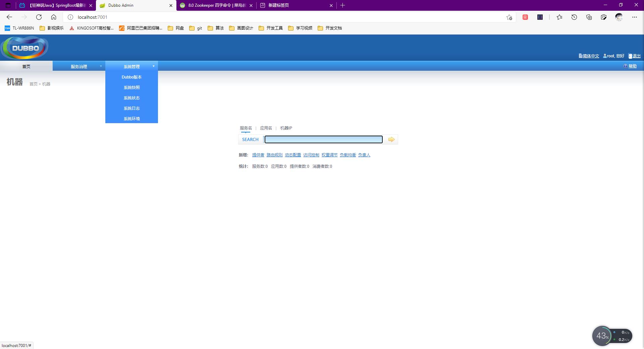644x349 pixels.
Task: Click 首页 breadcrumb link
Action: (33, 84)
